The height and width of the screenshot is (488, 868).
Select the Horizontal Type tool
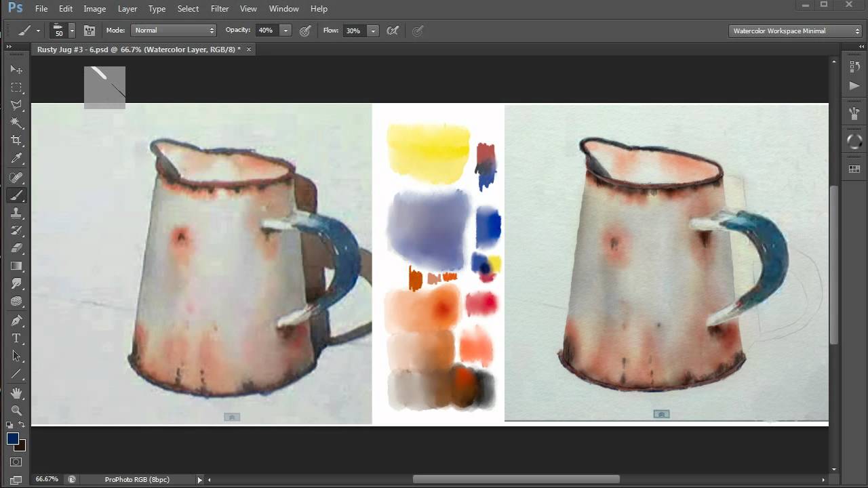pos(16,338)
